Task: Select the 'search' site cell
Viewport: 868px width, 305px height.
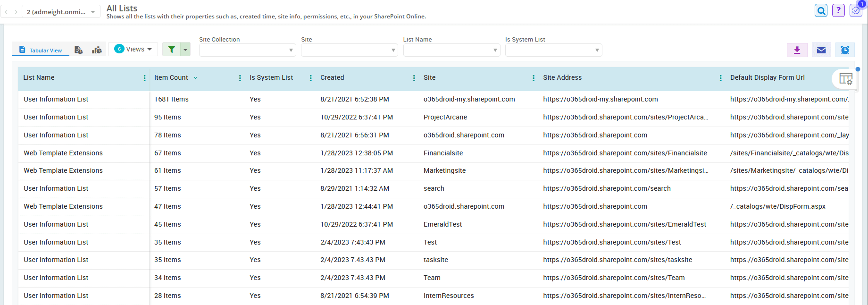Action: [434, 188]
